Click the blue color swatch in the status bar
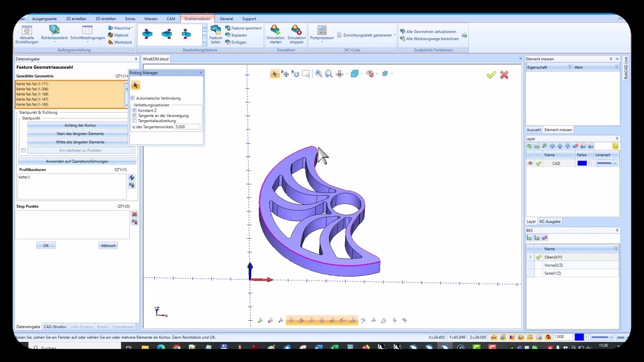This screenshot has height=362, width=644. 579,337
